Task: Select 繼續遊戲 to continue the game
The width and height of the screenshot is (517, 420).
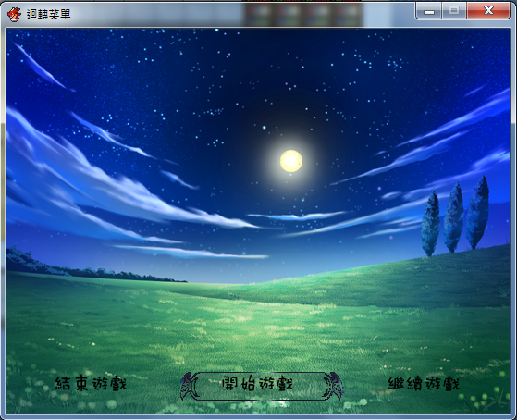Action: (424, 384)
